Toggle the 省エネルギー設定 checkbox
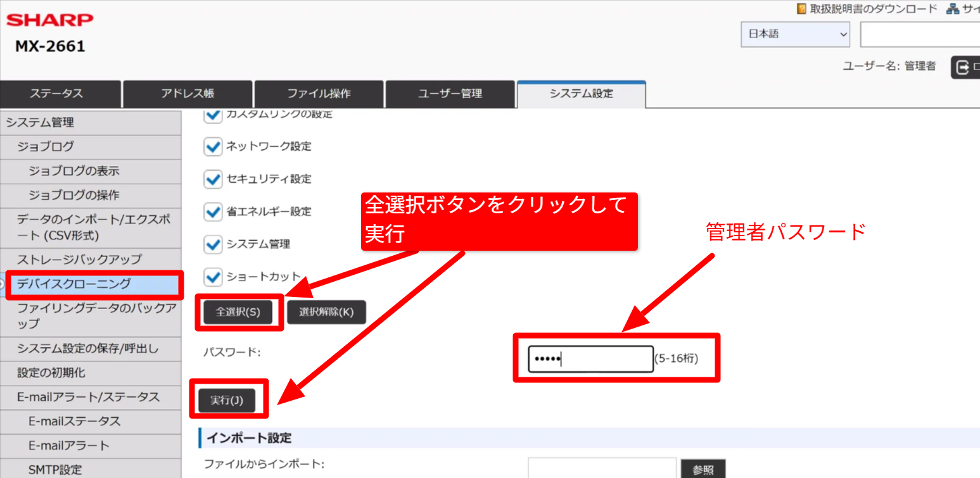This screenshot has width=980, height=478. (213, 211)
